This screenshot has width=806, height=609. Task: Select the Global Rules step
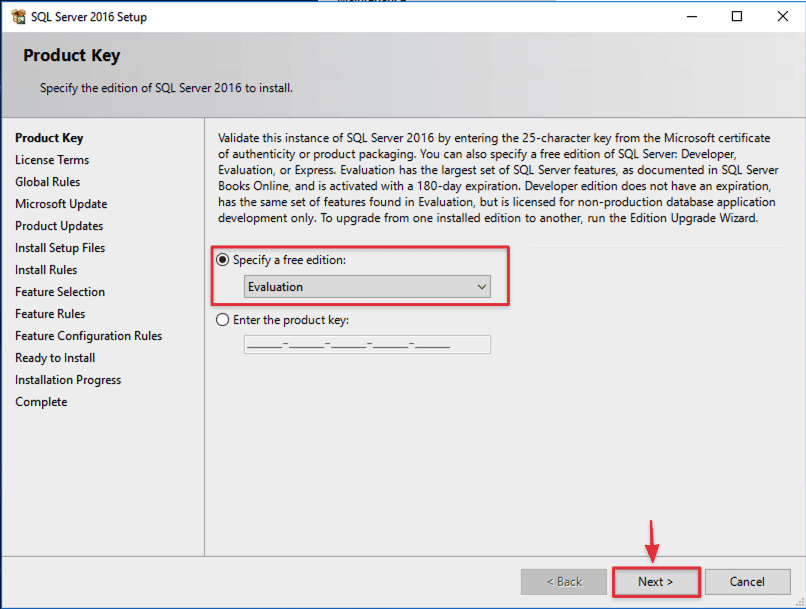(48, 181)
